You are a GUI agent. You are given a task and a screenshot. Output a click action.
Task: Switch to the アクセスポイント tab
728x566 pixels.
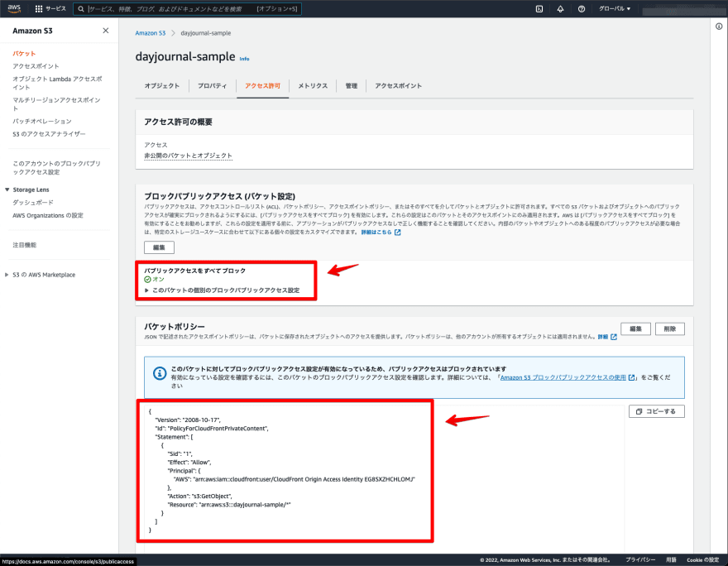tap(399, 86)
